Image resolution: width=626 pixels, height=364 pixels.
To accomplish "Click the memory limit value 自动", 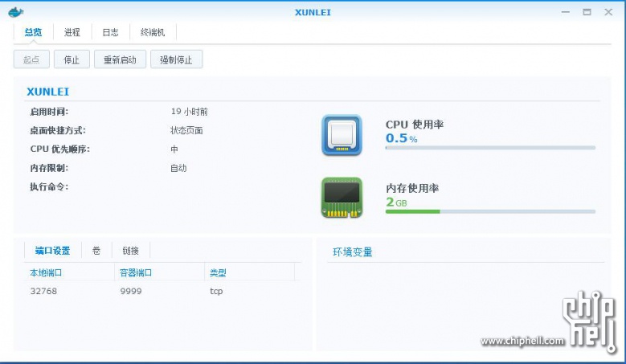I will pyautogui.click(x=178, y=168).
